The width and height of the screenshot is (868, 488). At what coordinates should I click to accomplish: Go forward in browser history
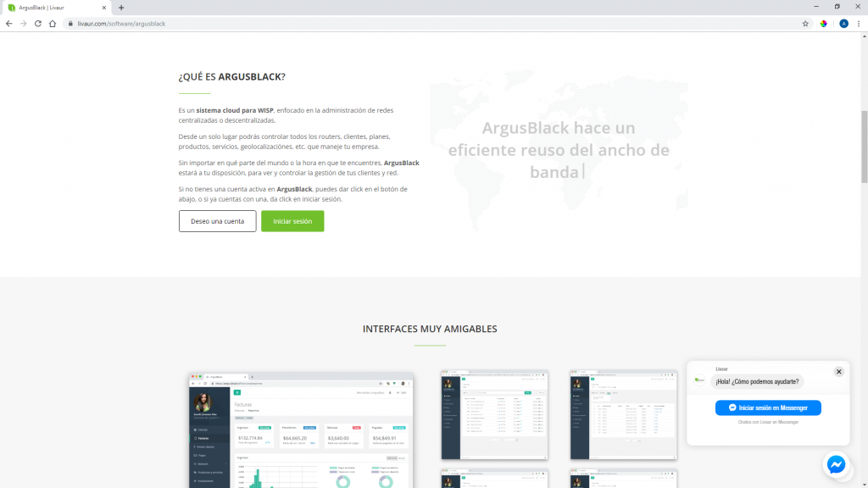[23, 24]
